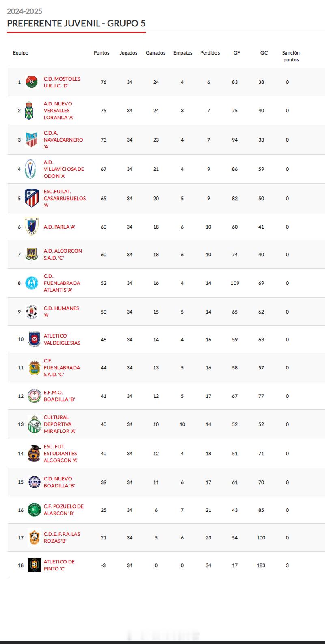325x644 pixels.
Task: Click the Sanción puntos column header
Action: click(291, 56)
